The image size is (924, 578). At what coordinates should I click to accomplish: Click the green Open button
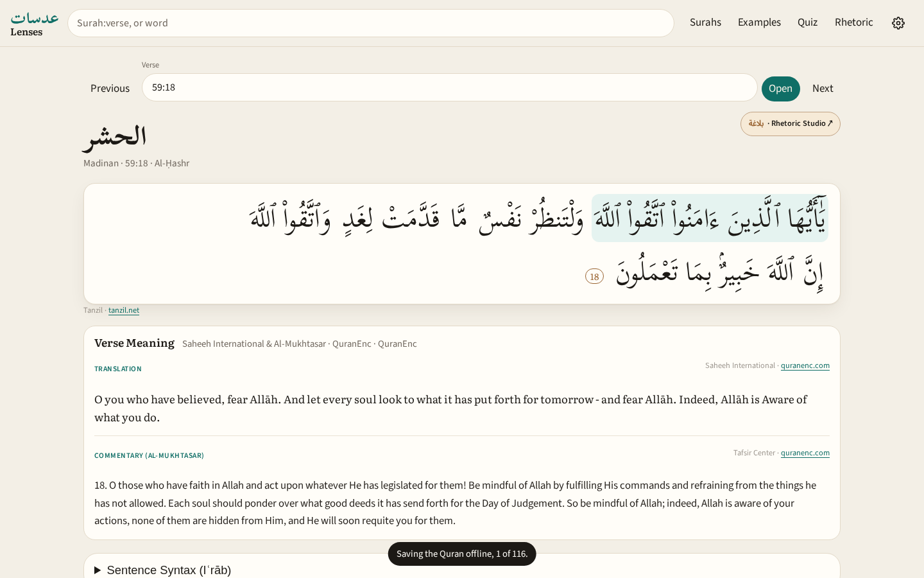780,89
